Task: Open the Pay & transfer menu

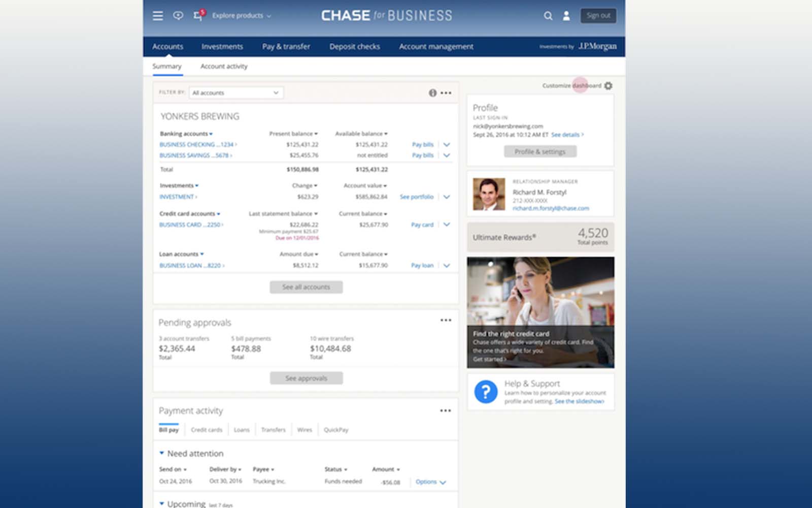Action: (286, 47)
